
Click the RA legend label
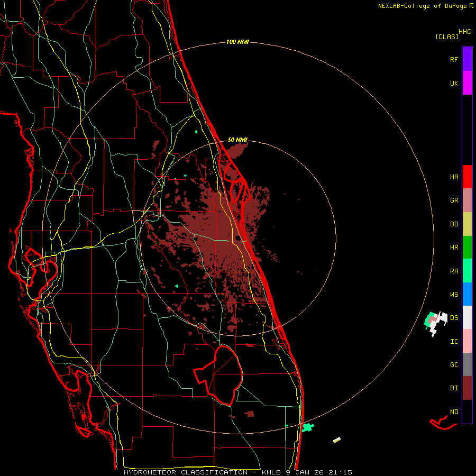click(454, 271)
